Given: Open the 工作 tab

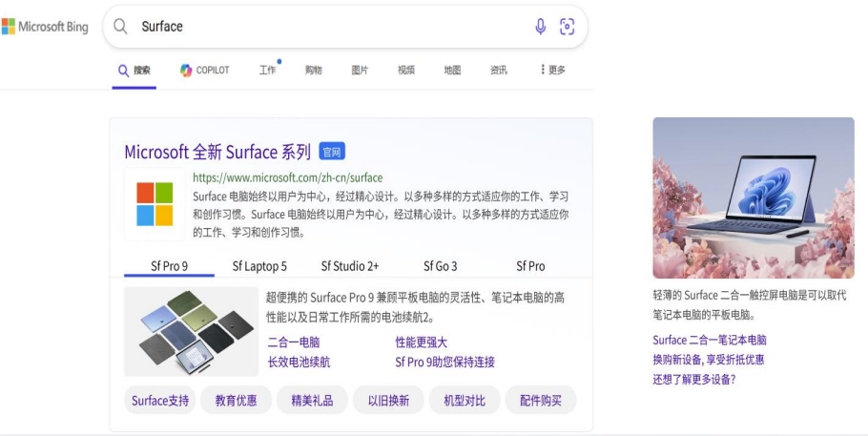Looking at the screenshot, I should 268,71.
